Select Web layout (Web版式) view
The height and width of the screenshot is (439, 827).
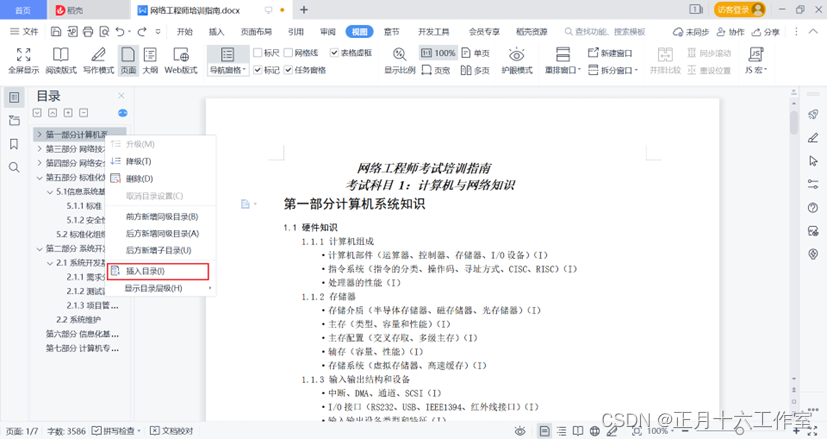181,59
